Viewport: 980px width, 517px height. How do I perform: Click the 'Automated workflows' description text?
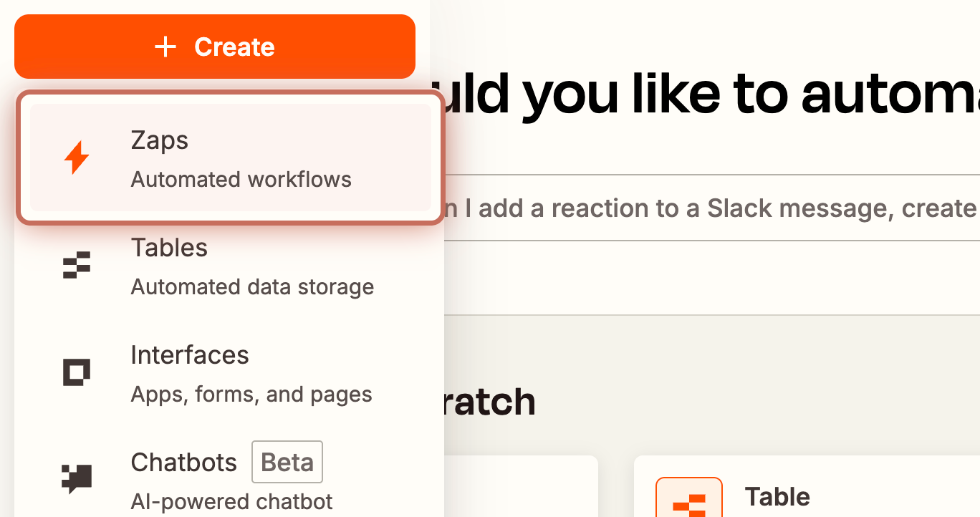(x=241, y=179)
